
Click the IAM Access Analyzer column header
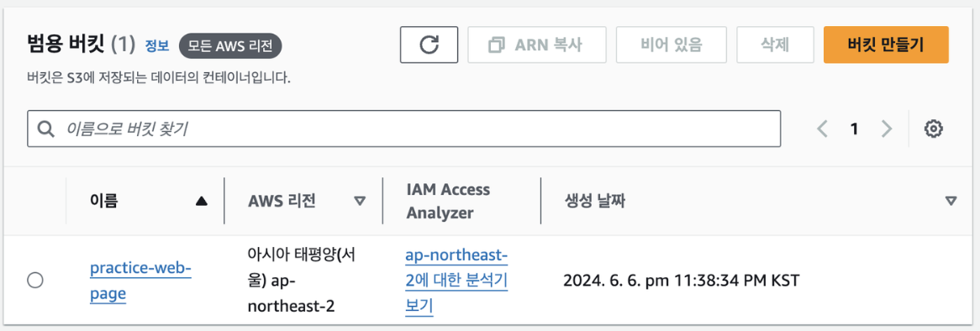tap(448, 201)
